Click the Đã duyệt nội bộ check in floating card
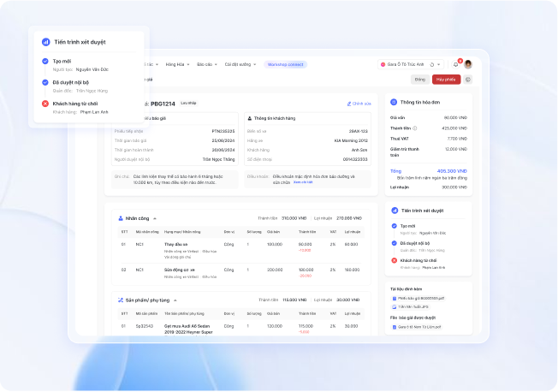Image resolution: width=558 pixels, height=392 pixels. click(45, 82)
